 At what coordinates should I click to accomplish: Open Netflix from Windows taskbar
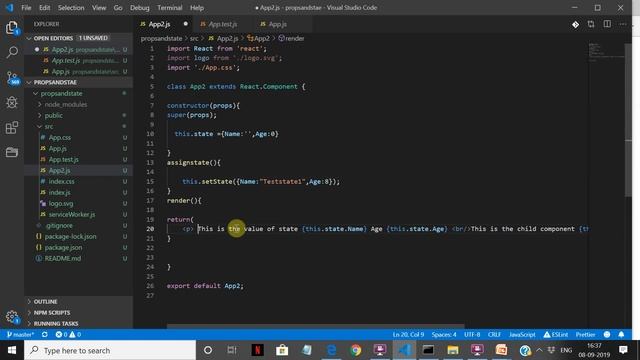pos(257,350)
